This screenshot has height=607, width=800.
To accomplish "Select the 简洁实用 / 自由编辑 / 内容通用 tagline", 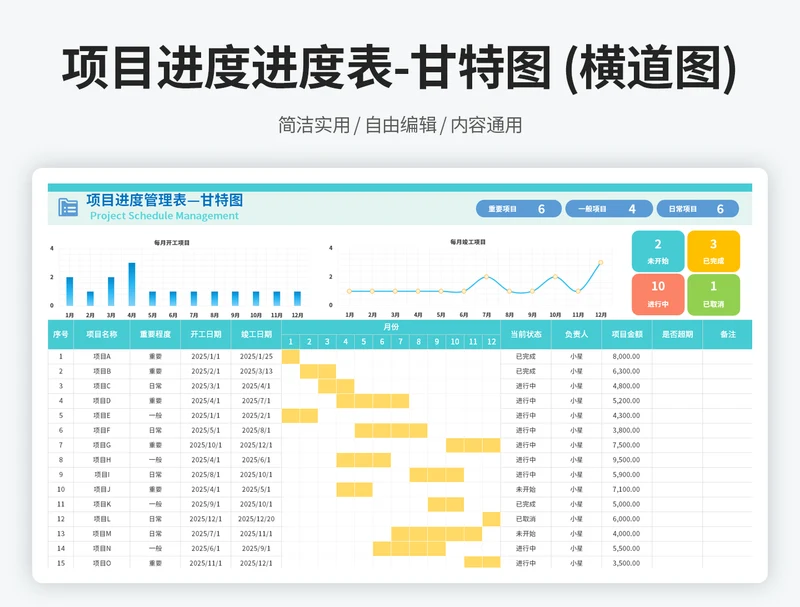I will coord(400,125).
